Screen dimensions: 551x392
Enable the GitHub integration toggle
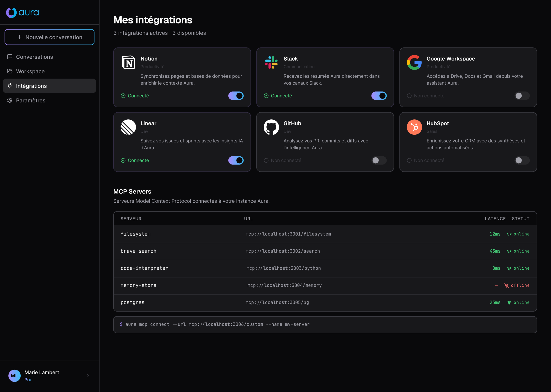[379, 161]
